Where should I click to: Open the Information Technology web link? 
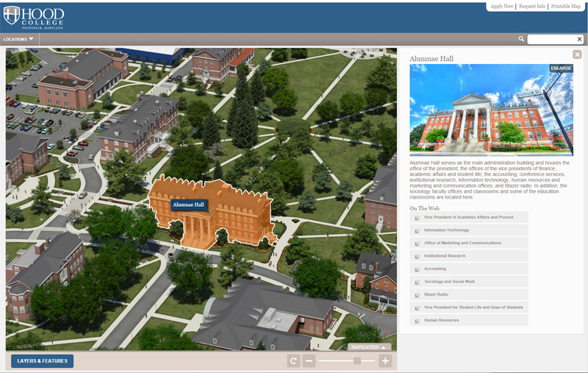tap(447, 230)
